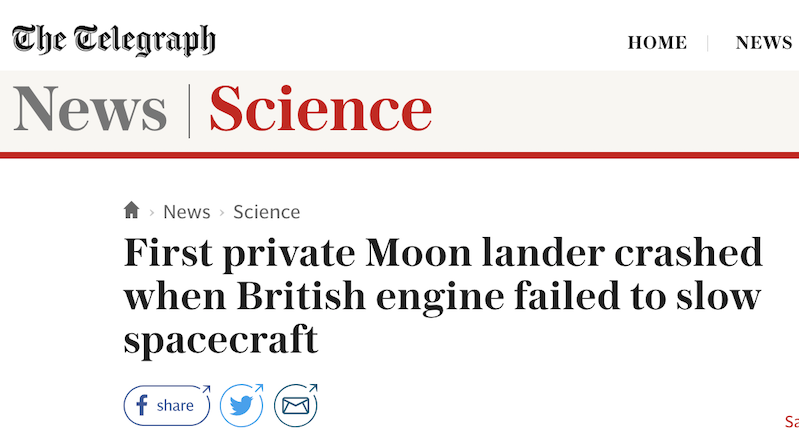
Task: Go to the breadcrumb home icon
Action: (131, 211)
